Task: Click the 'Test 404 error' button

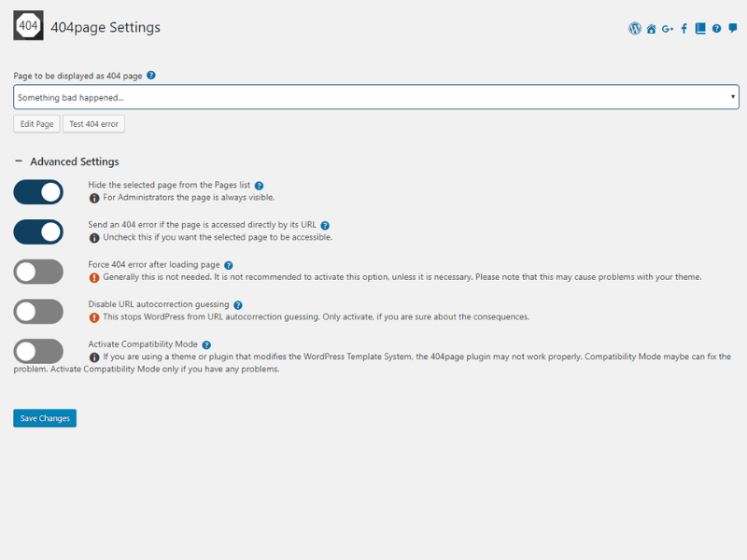Action: [94, 124]
